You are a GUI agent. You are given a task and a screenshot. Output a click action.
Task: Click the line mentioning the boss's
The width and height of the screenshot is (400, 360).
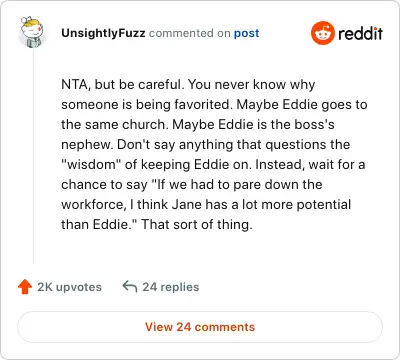point(198,124)
